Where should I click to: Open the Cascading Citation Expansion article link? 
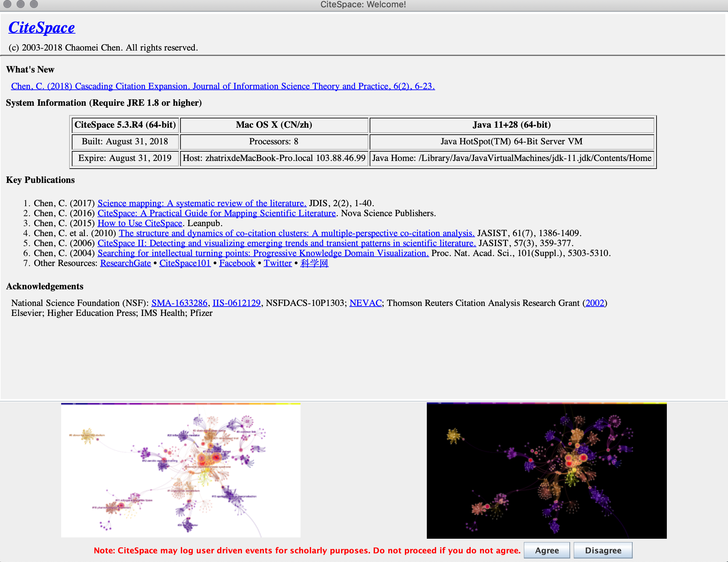(223, 86)
